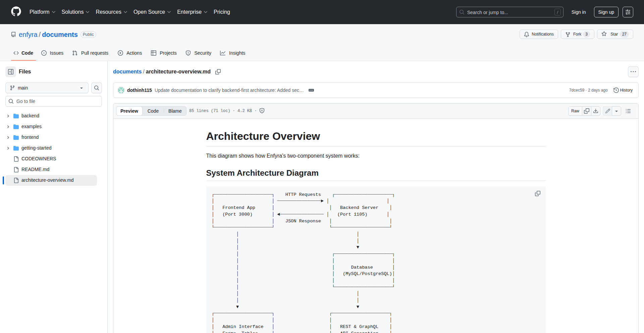The width and height of the screenshot is (644, 333).
Task: Open the main branch dropdown
Action: click(x=47, y=88)
